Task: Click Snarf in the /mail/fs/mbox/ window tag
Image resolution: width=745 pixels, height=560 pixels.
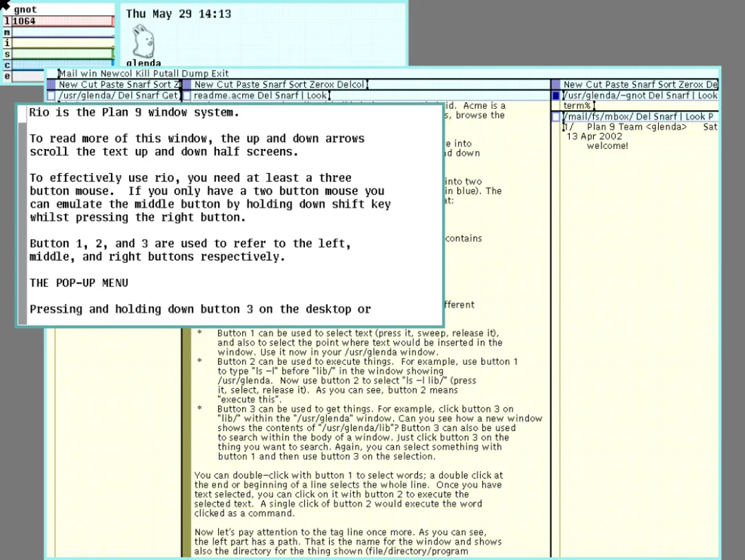Action: pyautogui.click(x=665, y=117)
